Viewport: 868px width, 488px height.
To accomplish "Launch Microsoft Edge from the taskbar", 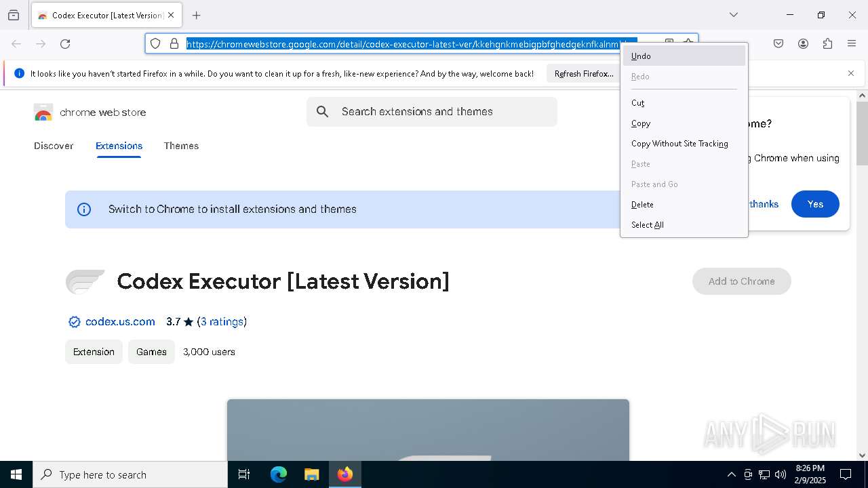I will point(279,474).
